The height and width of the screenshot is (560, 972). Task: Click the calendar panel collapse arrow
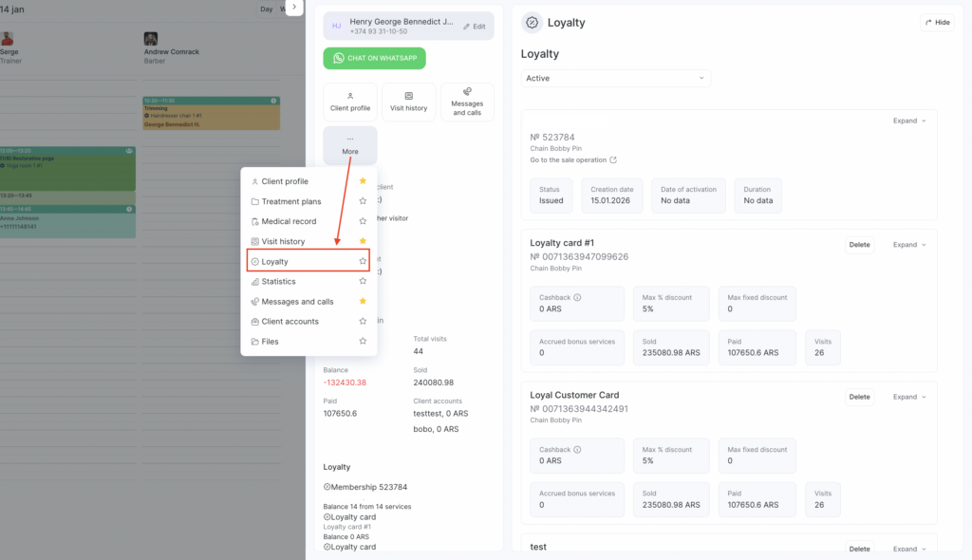(x=294, y=7)
